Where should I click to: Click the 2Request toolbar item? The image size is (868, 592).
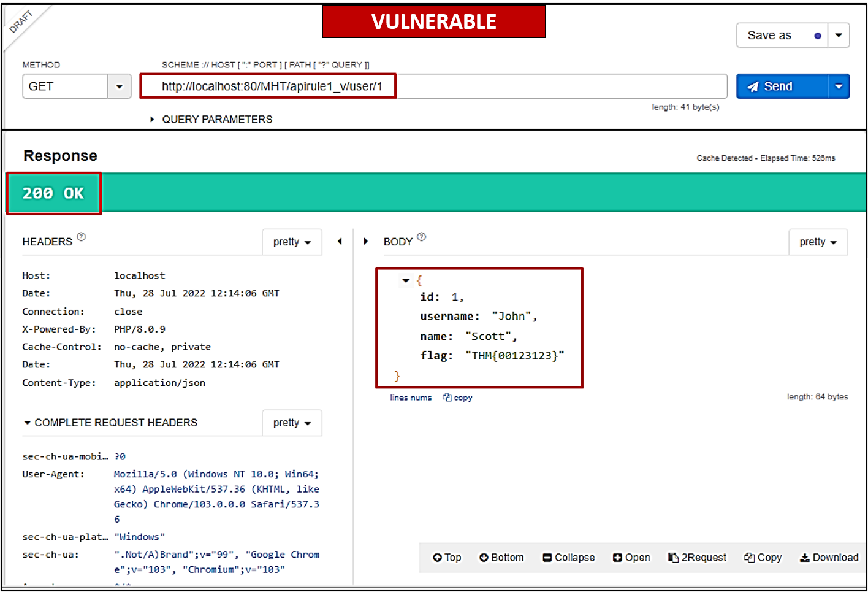coord(698,558)
